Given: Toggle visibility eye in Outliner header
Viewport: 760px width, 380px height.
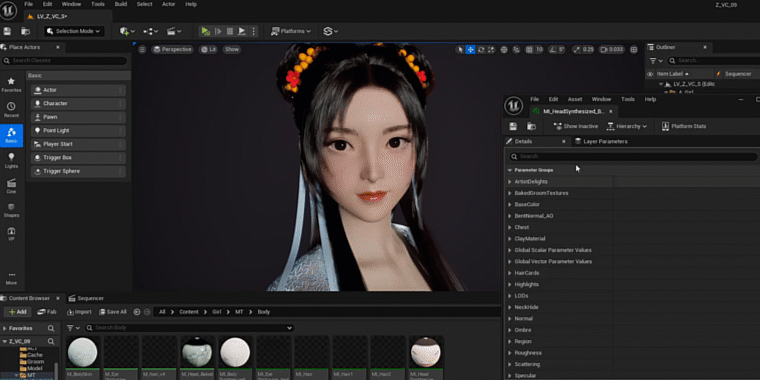Looking at the screenshot, I should (650, 74).
